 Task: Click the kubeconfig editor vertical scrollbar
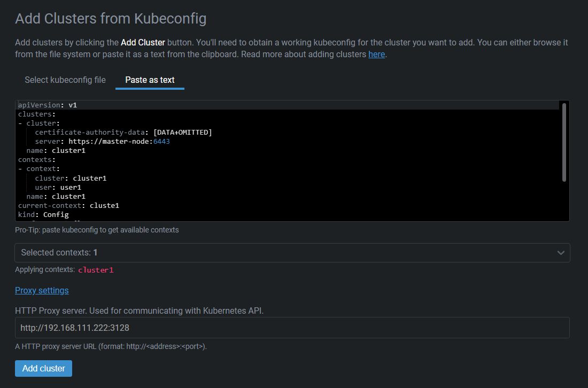563,142
